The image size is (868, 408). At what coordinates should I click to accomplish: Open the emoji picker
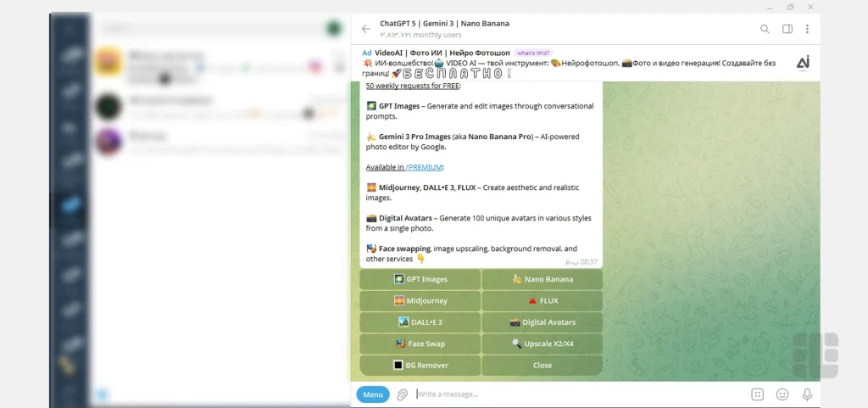click(x=782, y=394)
